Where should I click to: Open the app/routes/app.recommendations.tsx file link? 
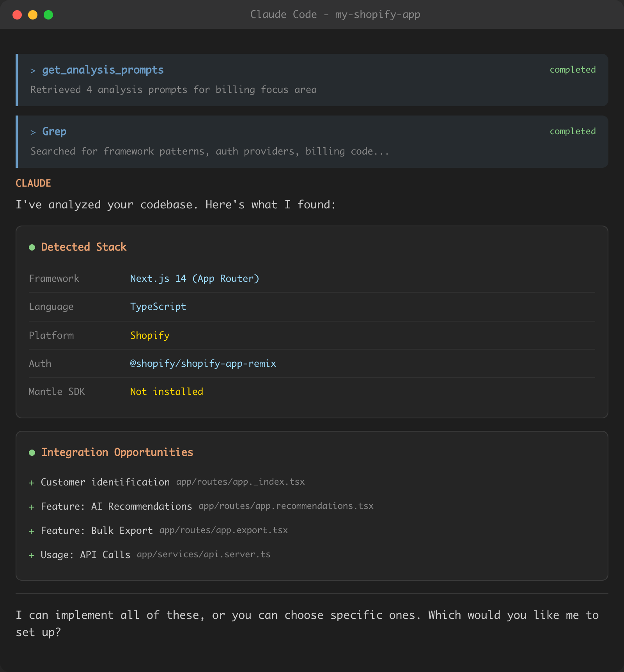pyautogui.click(x=285, y=506)
